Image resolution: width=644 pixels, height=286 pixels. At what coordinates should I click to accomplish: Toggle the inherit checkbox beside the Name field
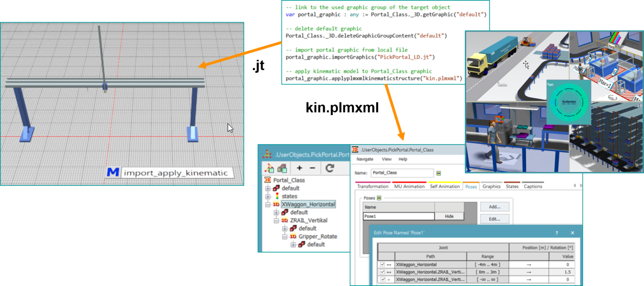(439, 173)
